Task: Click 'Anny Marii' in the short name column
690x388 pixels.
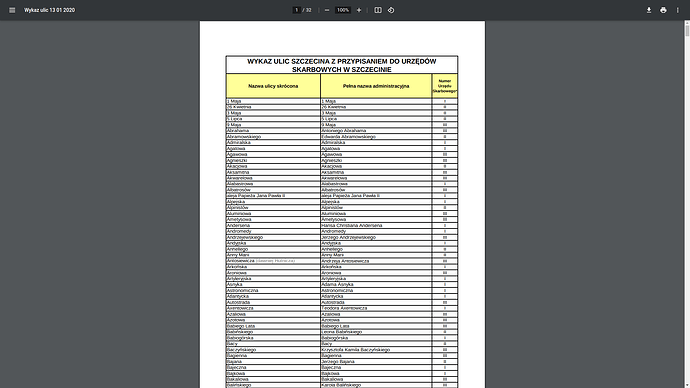Action: (238, 255)
